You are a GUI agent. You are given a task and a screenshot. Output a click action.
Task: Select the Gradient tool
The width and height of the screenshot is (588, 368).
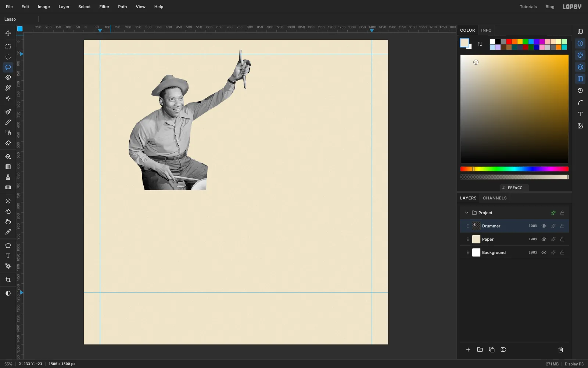8,167
